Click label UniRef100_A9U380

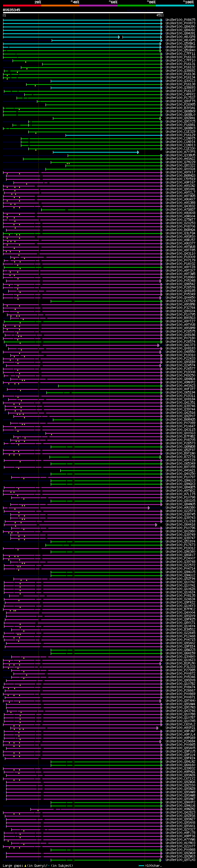coord(180,507)
